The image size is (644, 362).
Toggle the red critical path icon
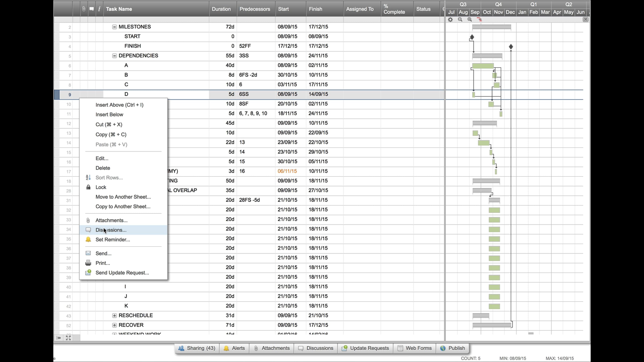tap(479, 20)
